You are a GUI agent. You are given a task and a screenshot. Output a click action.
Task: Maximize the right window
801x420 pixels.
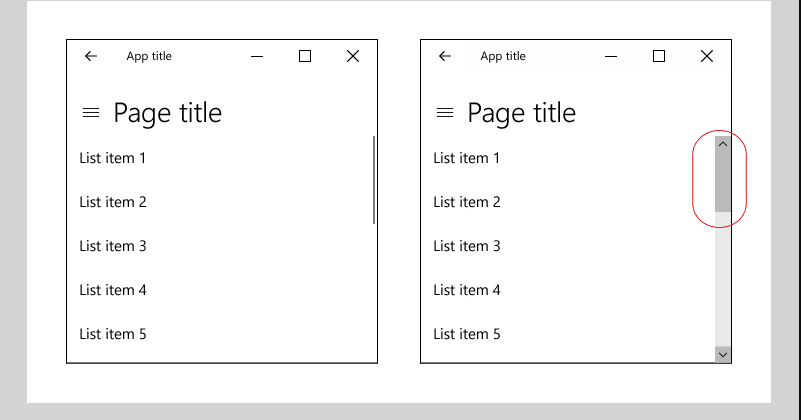[659, 56]
